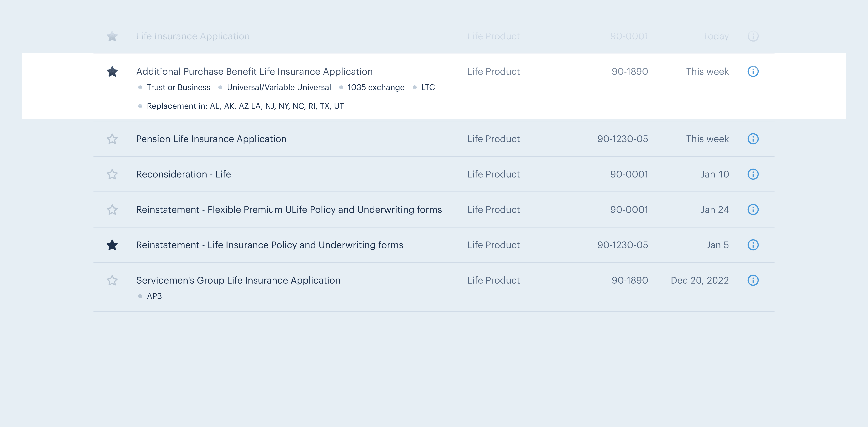Image resolution: width=868 pixels, height=427 pixels.
Task: Click Life Product in the Pension Life row
Action: tap(493, 139)
